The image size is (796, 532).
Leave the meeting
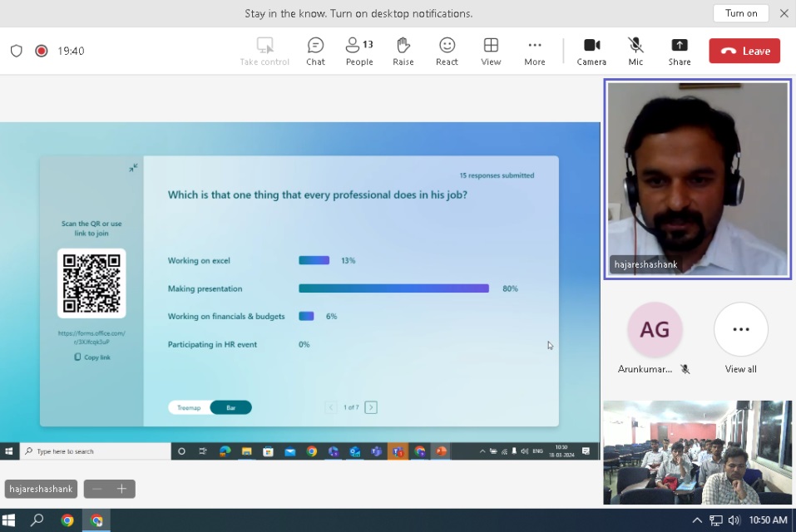[x=744, y=51]
